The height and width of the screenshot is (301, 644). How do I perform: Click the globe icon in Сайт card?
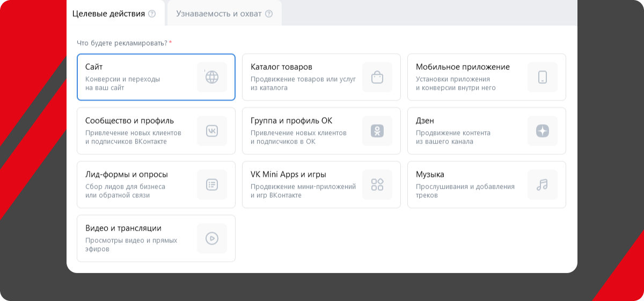click(212, 77)
